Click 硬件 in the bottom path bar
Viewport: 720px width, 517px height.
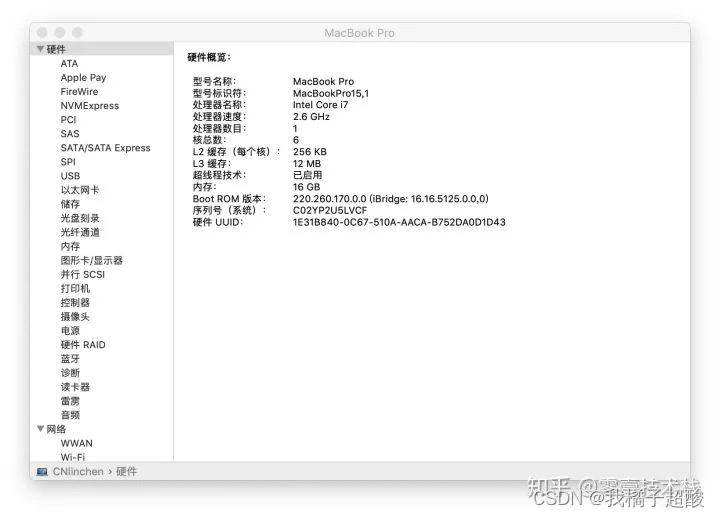[x=126, y=472]
